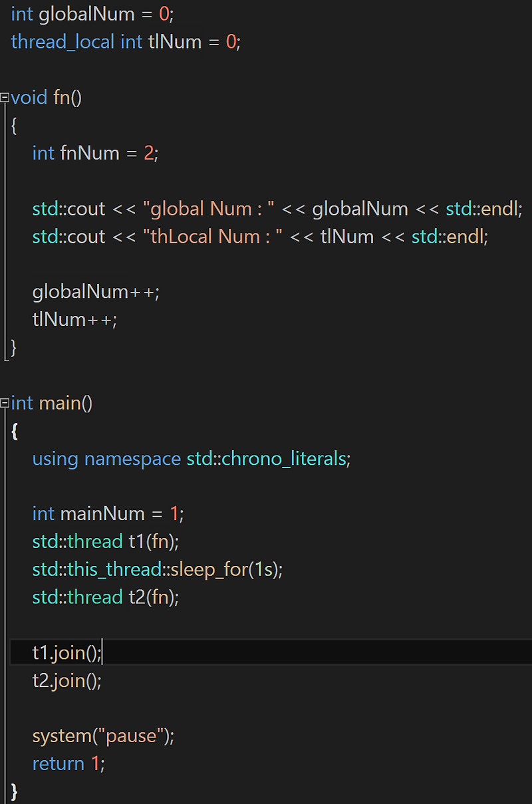Collapse the main() function using its fold marker

[4, 403]
